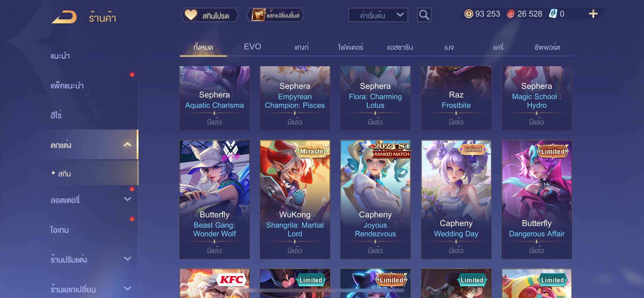This screenshot has height=298, width=644.
Task: Tap the red gem balance icon
Action: [511, 14]
